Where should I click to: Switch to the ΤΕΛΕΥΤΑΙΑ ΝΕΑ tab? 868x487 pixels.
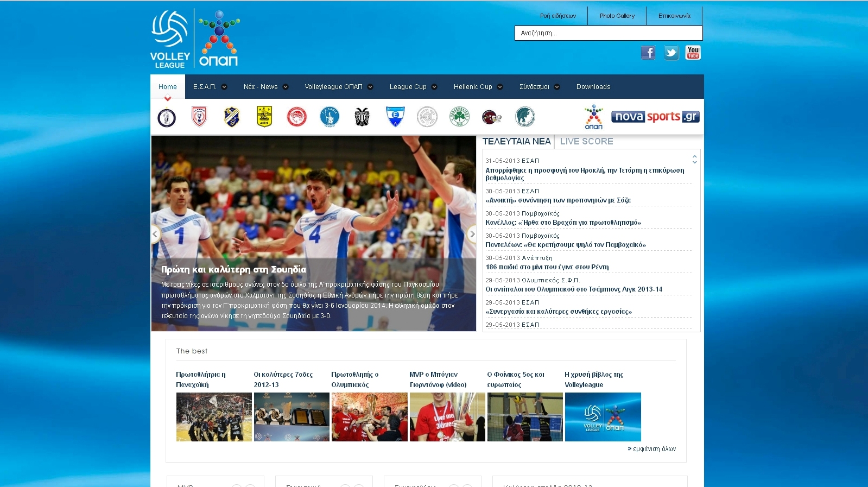pos(516,141)
